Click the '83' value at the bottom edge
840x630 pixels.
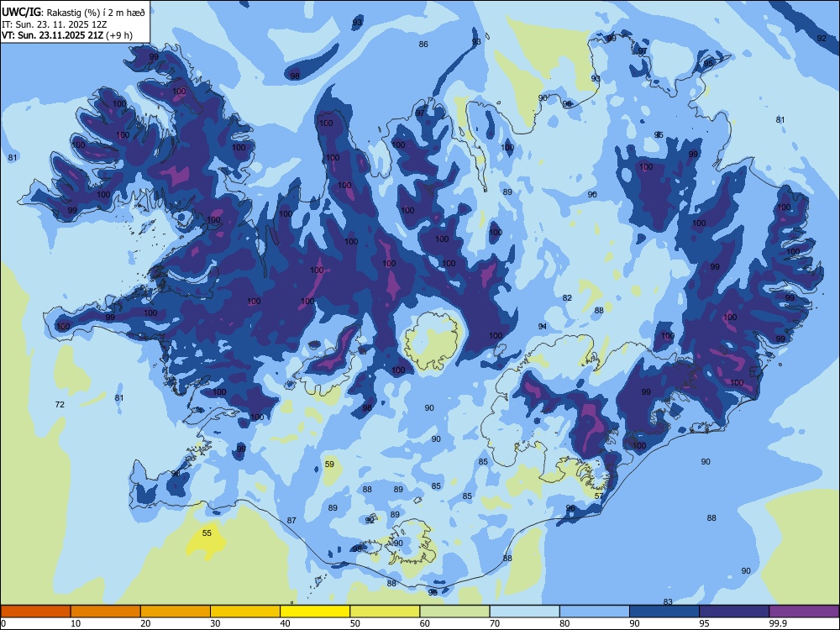668,601
